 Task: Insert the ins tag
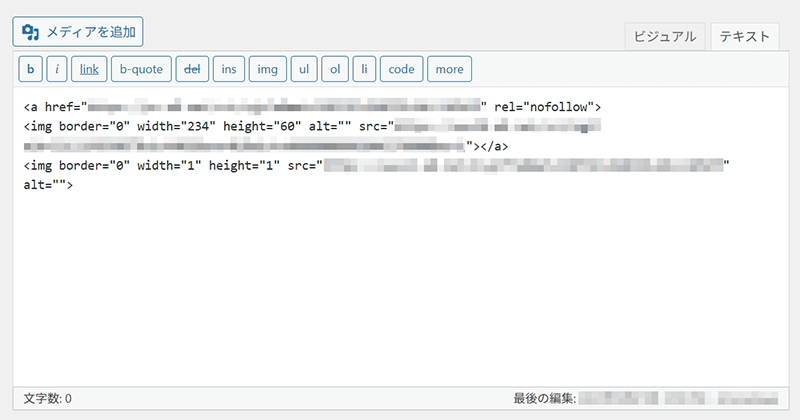(229, 69)
